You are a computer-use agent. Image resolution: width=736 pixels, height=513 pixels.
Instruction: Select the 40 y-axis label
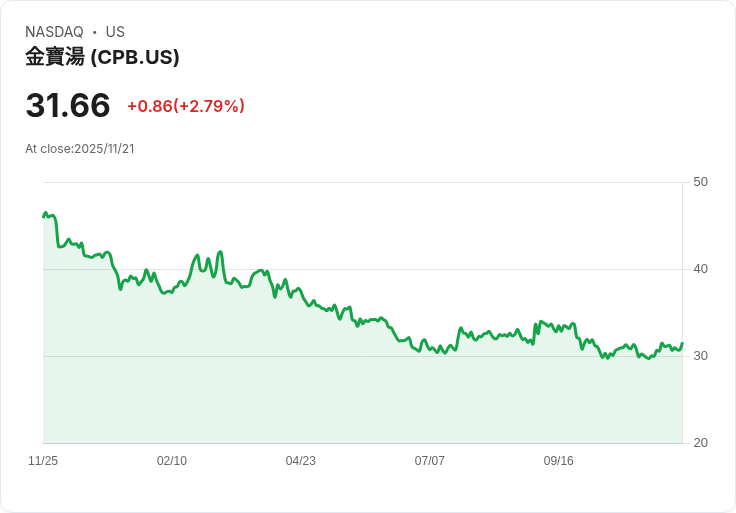click(x=701, y=269)
